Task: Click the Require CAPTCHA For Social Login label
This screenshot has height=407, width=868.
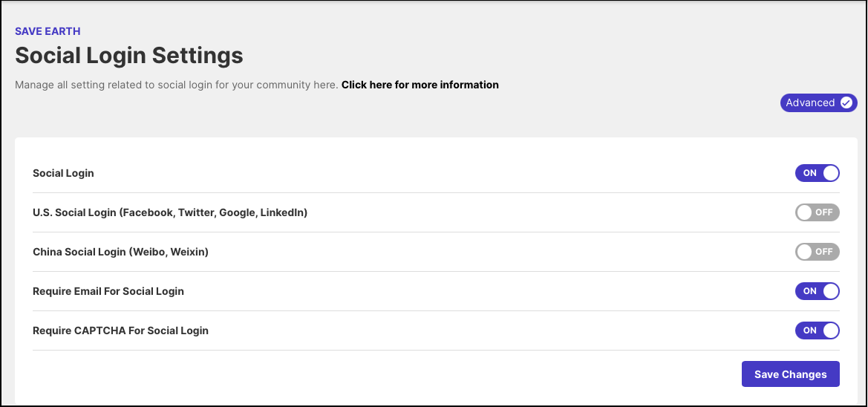Action: 121,331
